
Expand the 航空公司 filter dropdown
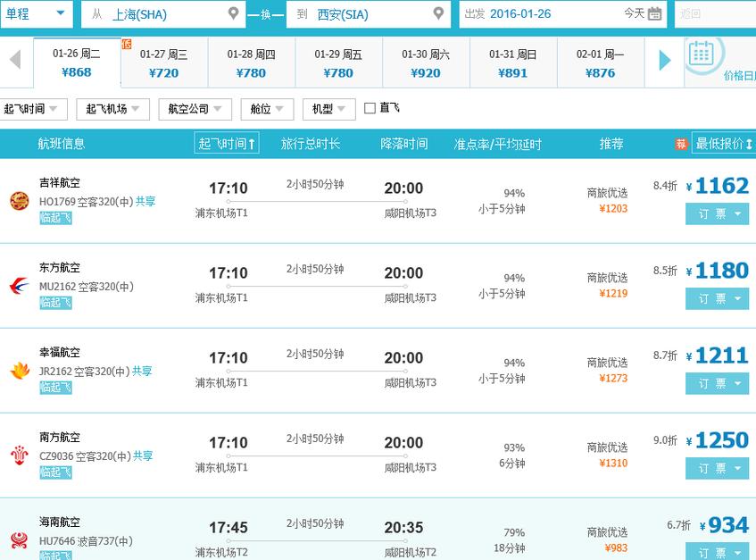(x=195, y=109)
